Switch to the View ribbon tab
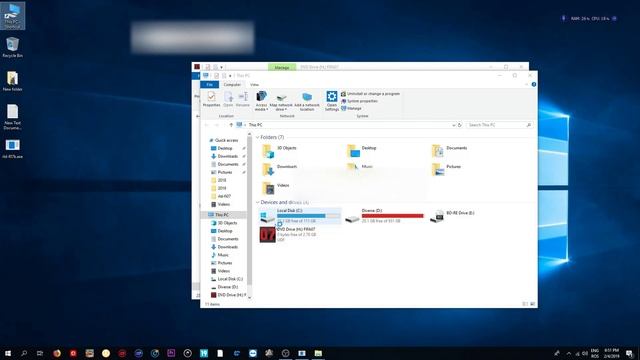This screenshot has width=640, height=360. [x=254, y=84]
